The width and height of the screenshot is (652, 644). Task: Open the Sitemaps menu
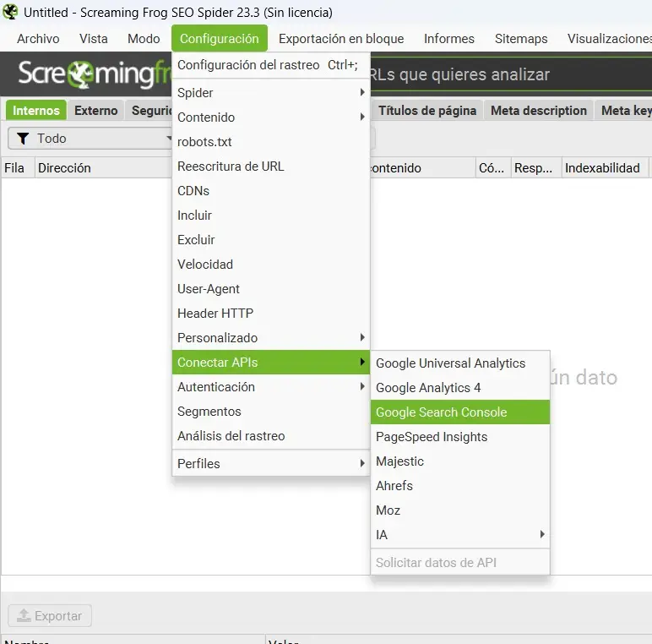[521, 39]
